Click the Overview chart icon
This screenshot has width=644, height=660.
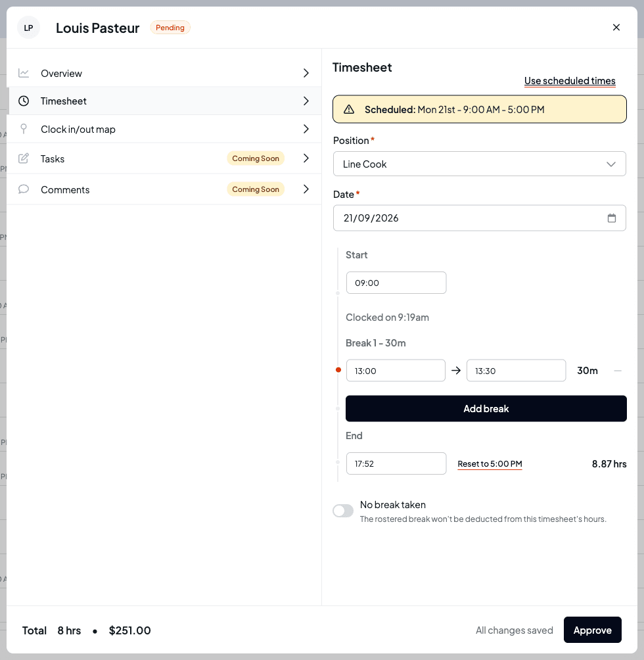pyautogui.click(x=24, y=73)
